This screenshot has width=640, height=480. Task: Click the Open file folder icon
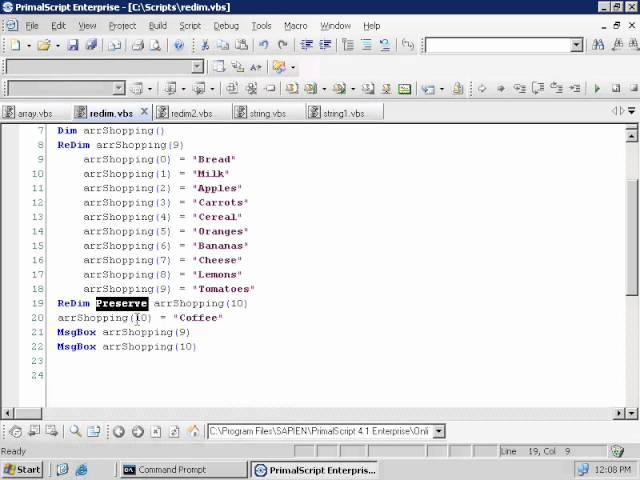click(x=45, y=45)
